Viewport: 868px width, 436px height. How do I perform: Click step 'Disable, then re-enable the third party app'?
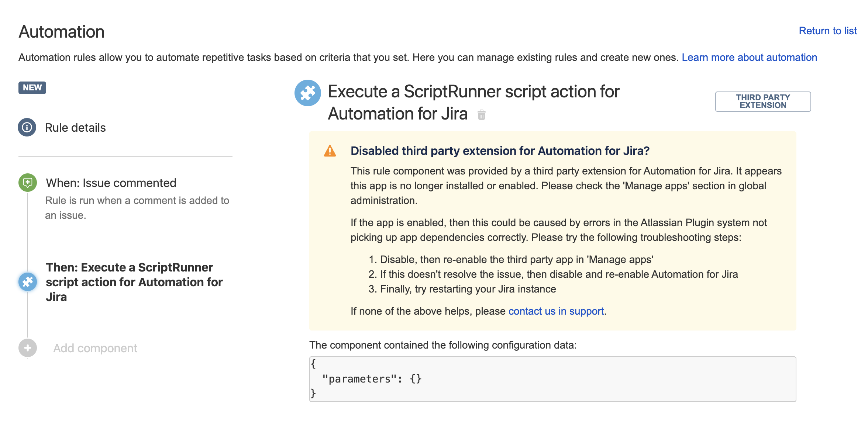pyautogui.click(x=517, y=259)
